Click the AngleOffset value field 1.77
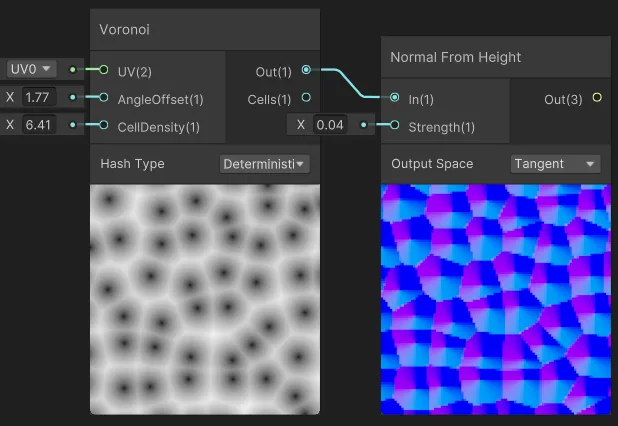 [39, 97]
